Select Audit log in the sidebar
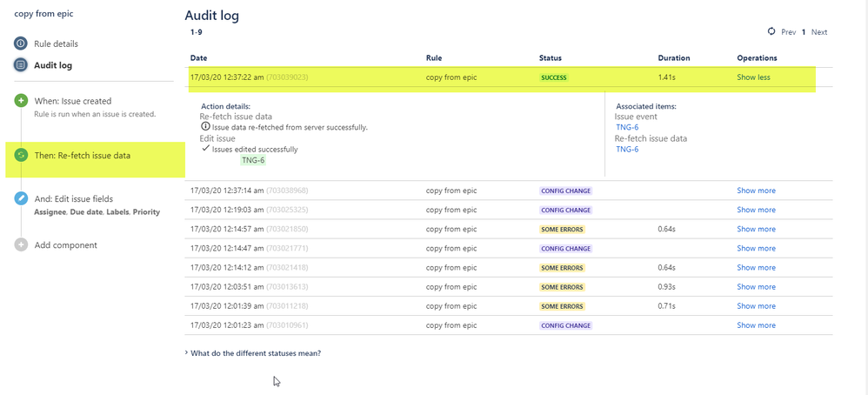This screenshot has width=868, height=395. [53, 65]
